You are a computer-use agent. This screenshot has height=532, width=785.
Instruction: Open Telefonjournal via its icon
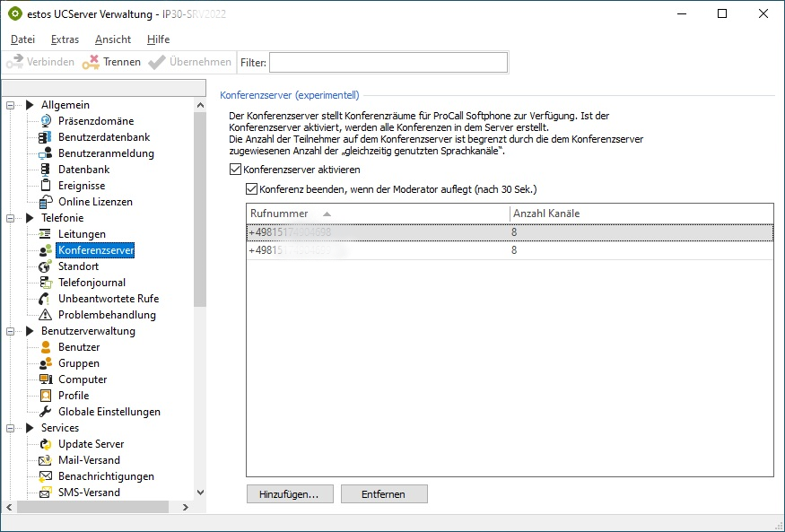tap(46, 283)
